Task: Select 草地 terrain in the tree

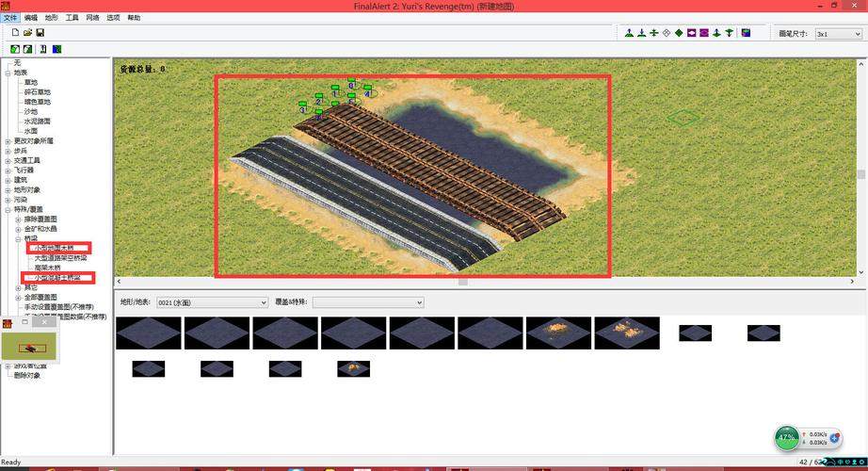Action: (x=30, y=83)
